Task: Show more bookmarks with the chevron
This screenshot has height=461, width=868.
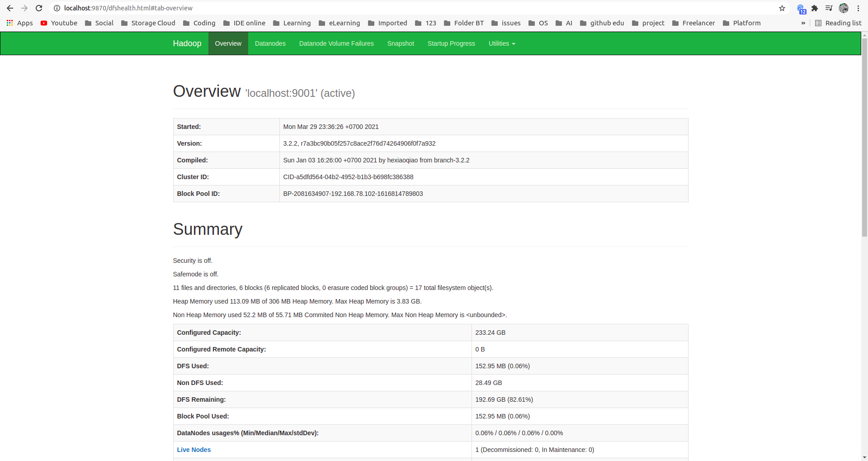Action: click(803, 23)
